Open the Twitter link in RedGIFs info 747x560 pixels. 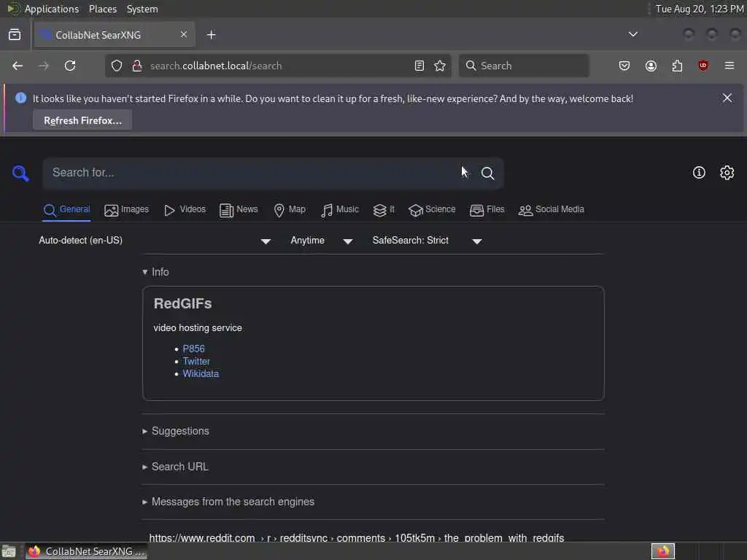point(196,362)
